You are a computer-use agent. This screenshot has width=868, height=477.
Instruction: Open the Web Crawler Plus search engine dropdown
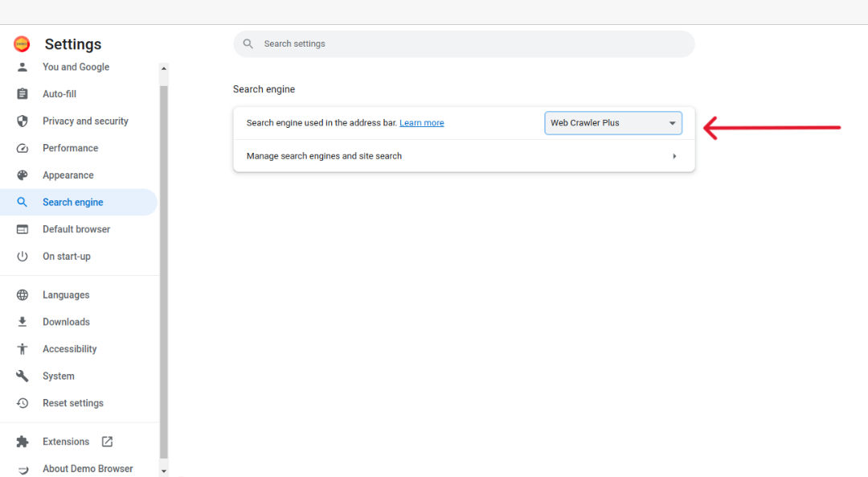pyautogui.click(x=612, y=123)
